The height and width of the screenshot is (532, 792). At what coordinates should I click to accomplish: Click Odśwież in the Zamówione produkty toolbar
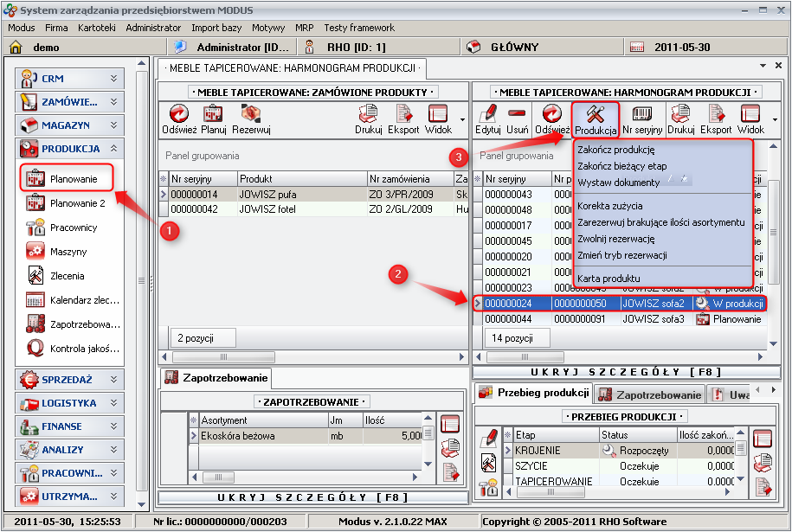179,120
